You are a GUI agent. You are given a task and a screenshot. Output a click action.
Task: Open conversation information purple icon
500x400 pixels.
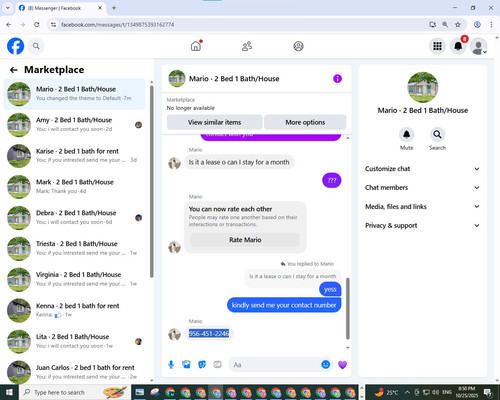click(x=337, y=79)
